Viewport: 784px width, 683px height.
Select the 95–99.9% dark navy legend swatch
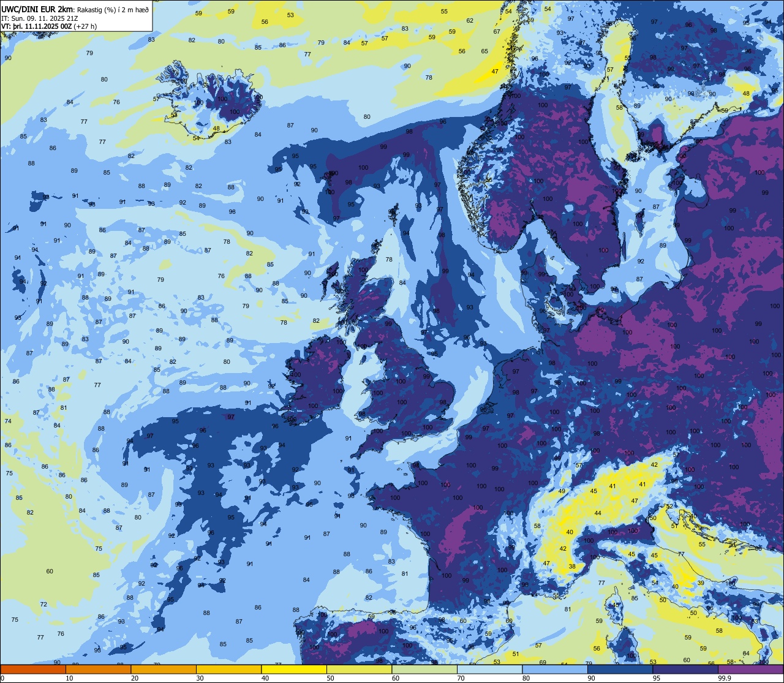[685, 669]
